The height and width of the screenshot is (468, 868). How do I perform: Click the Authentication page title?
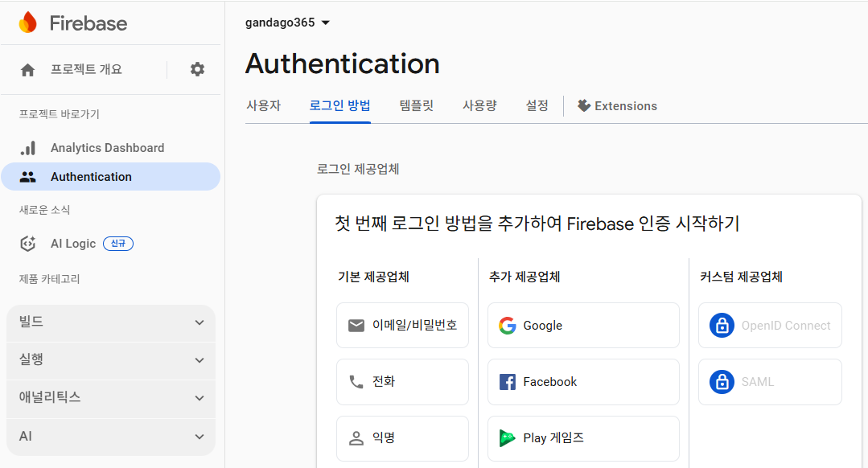[x=343, y=64]
